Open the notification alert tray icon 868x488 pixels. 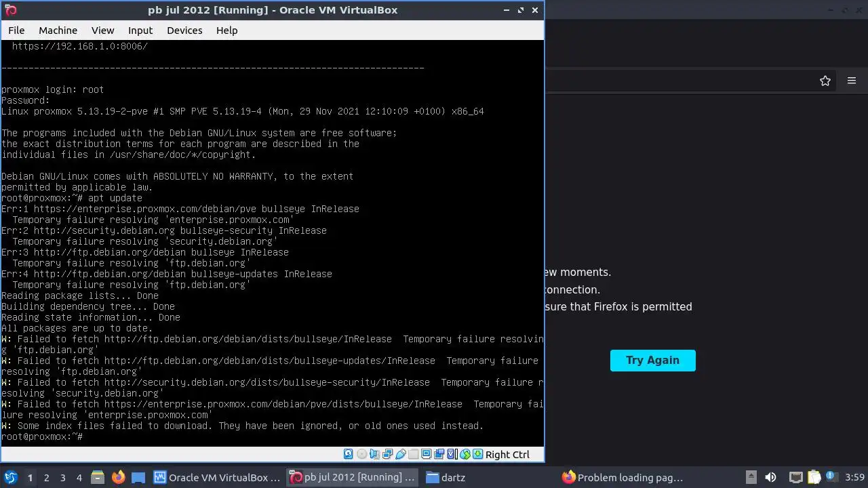[x=831, y=477]
